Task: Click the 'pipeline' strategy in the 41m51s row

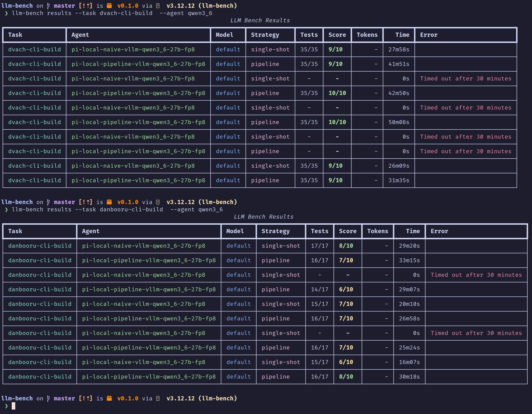Action: tap(265, 64)
